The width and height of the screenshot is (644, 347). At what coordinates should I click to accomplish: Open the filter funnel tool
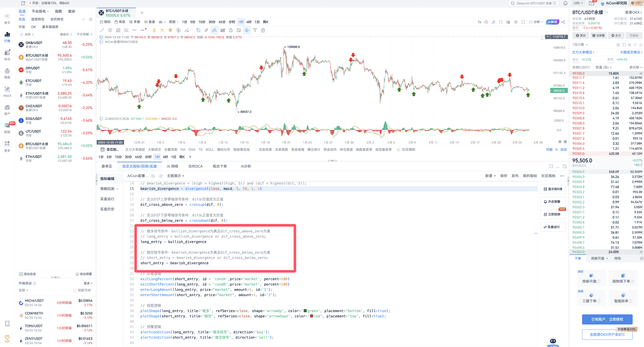(x=255, y=30)
